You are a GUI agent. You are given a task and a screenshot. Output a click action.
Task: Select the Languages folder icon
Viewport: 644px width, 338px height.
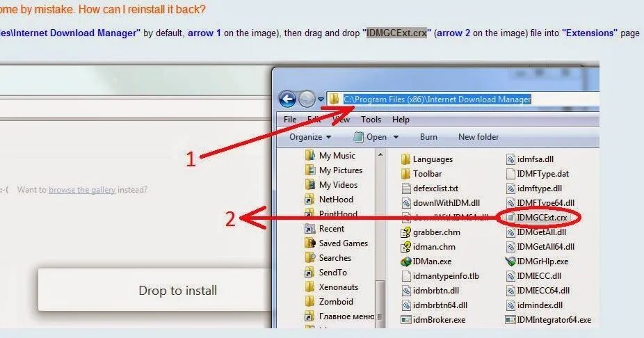[405, 159]
